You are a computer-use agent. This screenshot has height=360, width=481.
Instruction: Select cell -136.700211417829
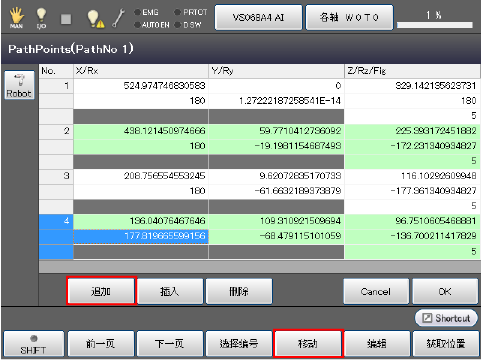(x=412, y=236)
